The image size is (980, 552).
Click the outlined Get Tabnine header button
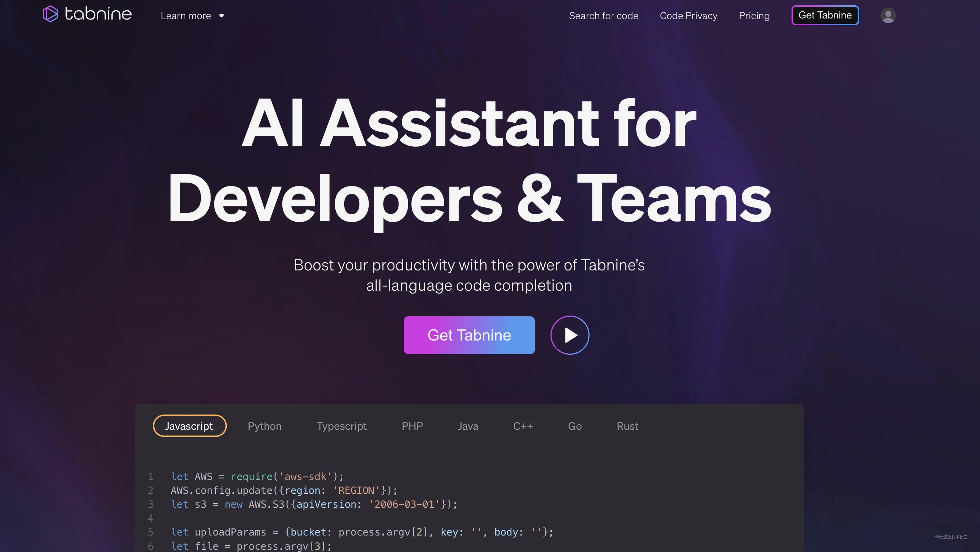click(825, 15)
